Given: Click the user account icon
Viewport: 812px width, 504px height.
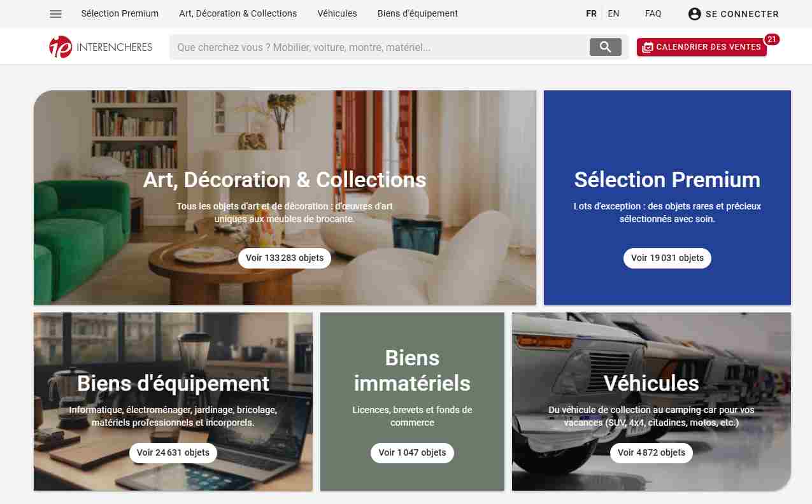Looking at the screenshot, I should tap(695, 14).
